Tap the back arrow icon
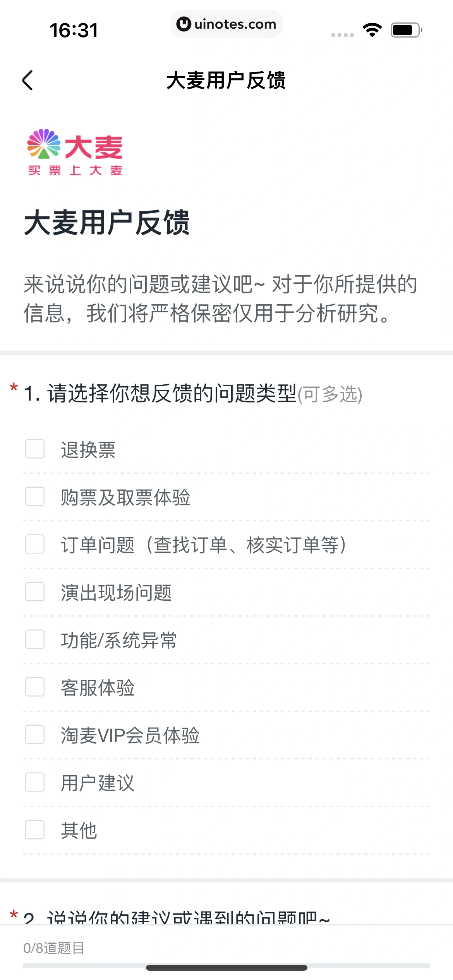Image resolution: width=453 pixels, height=980 pixels. [28, 81]
